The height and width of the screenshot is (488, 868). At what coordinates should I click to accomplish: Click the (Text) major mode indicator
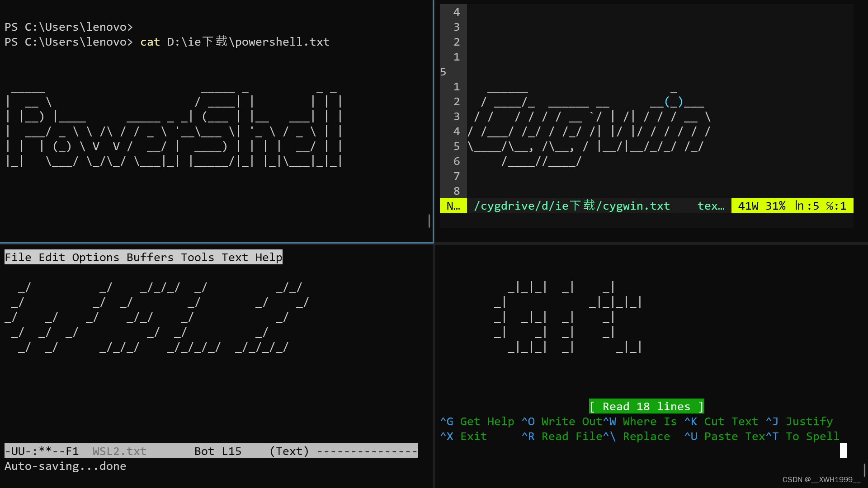[289, 451]
